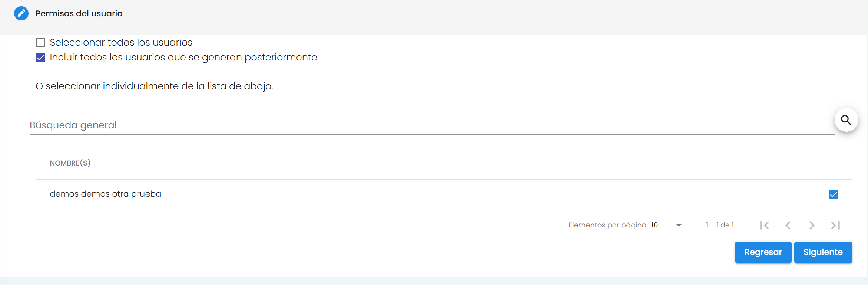Uncheck the demos demos otra prueba row checkbox
Screen dimensions: 868x285
833,194
